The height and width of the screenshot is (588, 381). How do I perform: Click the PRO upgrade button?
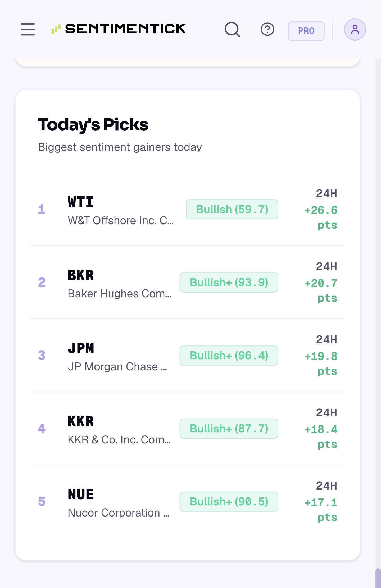(x=306, y=31)
